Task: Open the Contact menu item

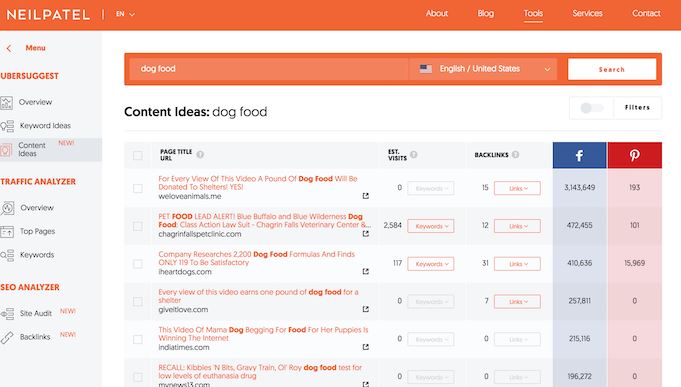Action: coord(646,13)
